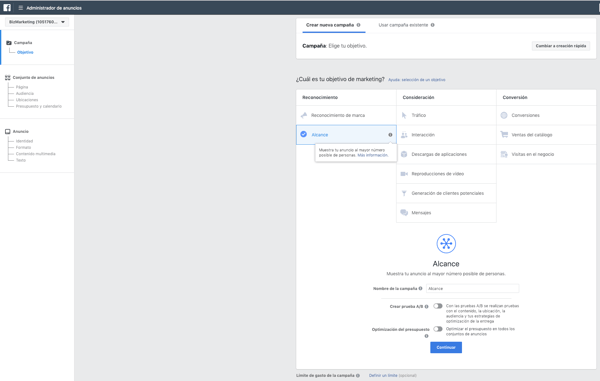
Task: Click the Mensajes chat bubble icon
Action: pos(404,212)
